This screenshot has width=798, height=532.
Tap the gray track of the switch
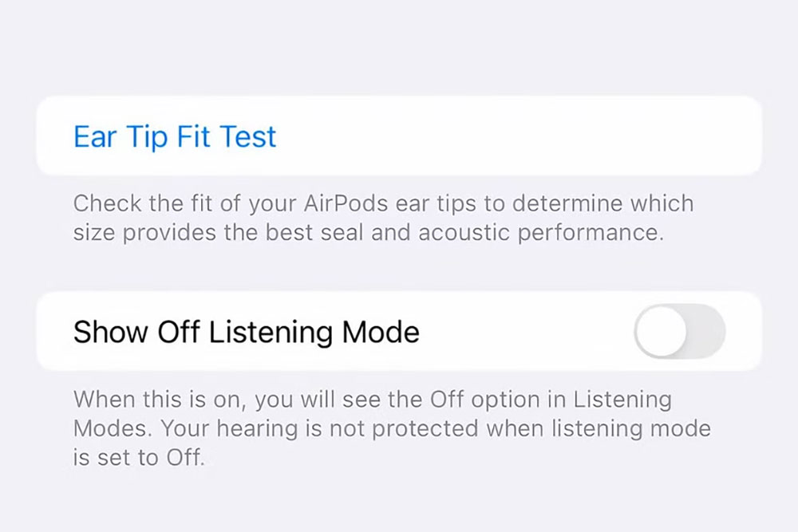(x=707, y=332)
